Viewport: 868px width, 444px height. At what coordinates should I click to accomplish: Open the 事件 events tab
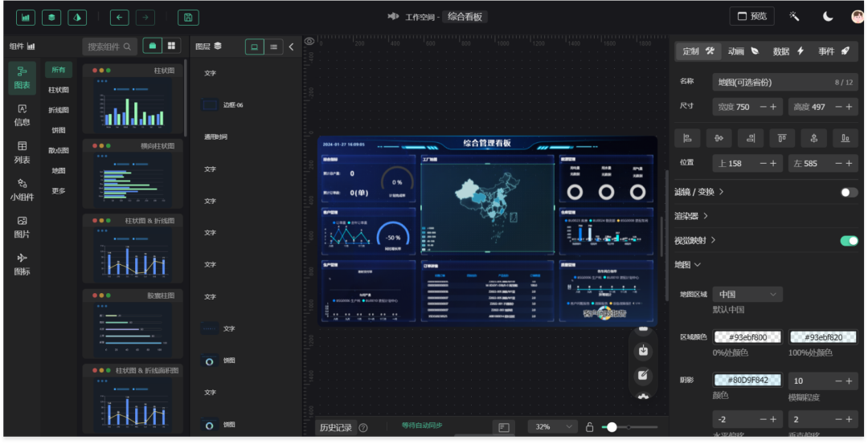[x=833, y=51]
